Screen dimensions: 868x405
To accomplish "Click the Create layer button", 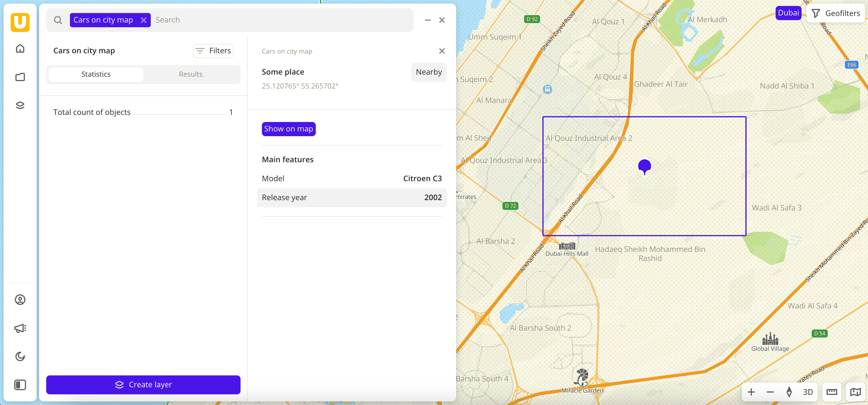I will (x=143, y=385).
